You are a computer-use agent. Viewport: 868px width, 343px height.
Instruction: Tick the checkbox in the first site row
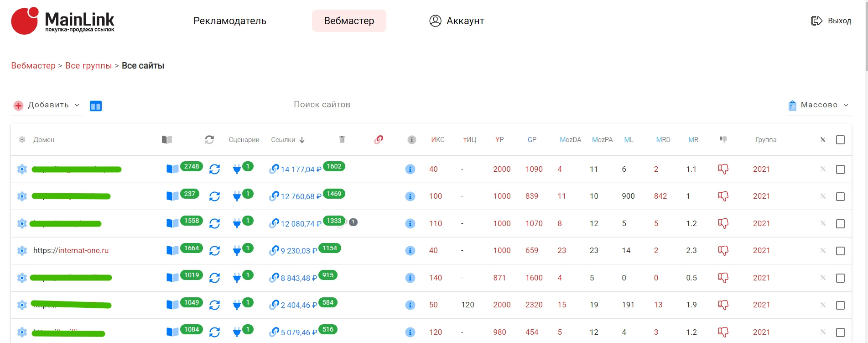[840, 169]
